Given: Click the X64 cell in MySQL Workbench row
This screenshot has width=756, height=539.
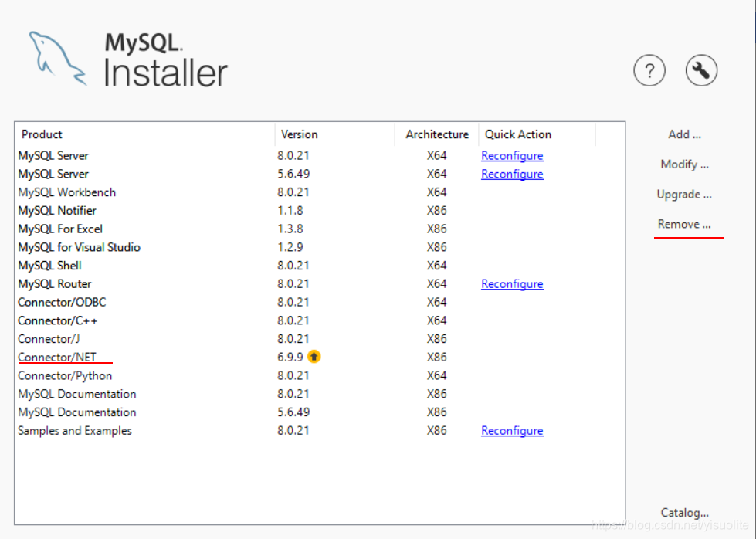Looking at the screenshot, I should (x=436, y=192).
